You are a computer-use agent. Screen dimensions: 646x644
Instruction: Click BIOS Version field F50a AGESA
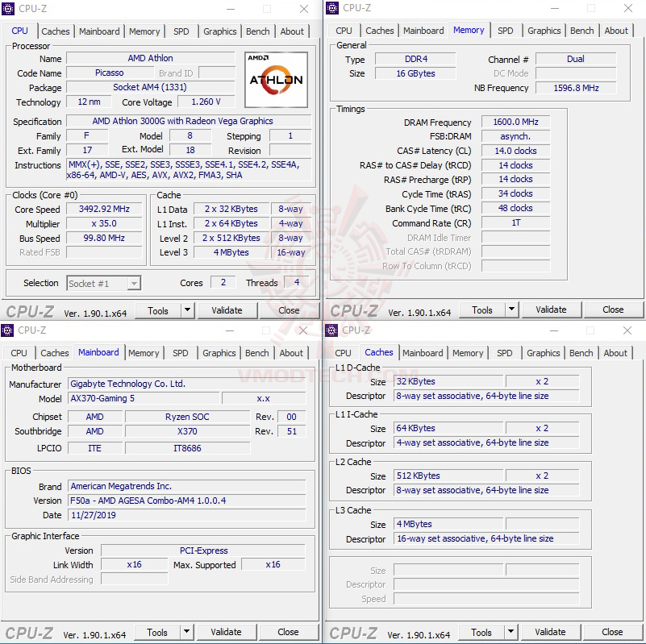tap(187, 501)
